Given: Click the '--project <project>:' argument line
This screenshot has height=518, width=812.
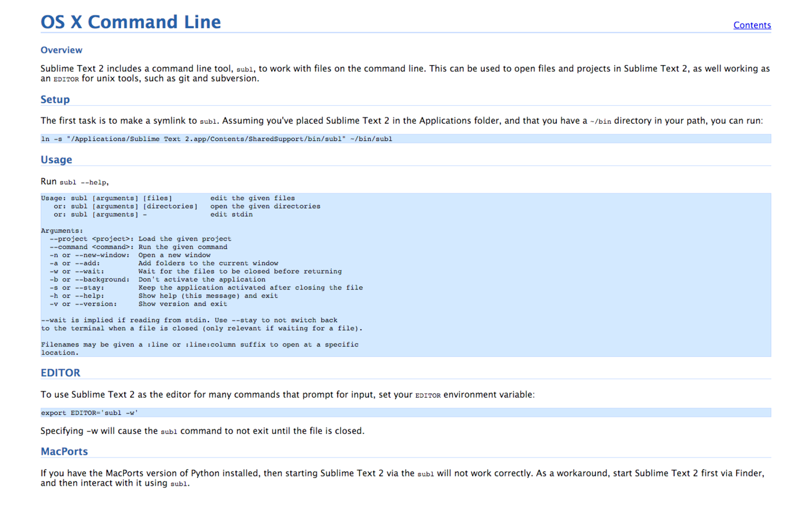Looking at the screenshot, I should (141, 239).
